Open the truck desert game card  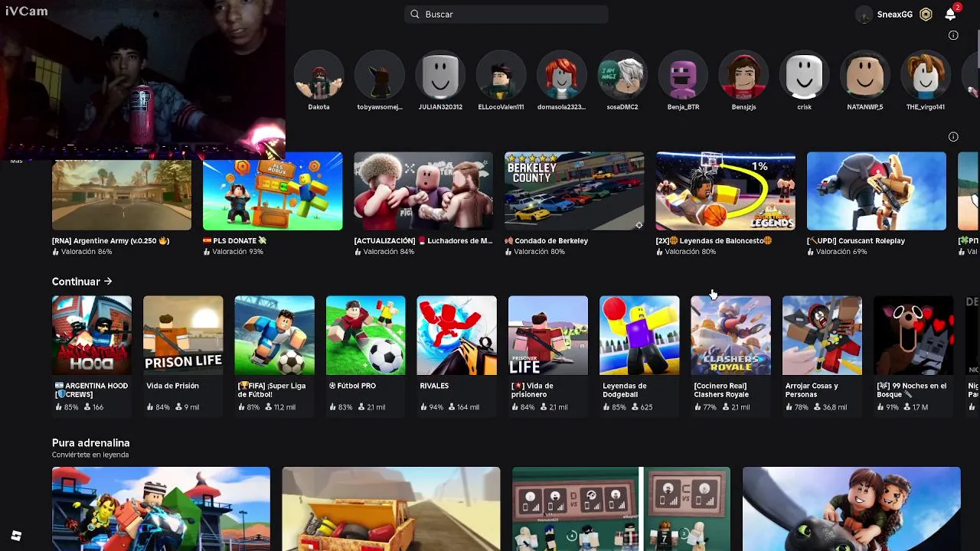pyautogui.click(x=391, y=509)
